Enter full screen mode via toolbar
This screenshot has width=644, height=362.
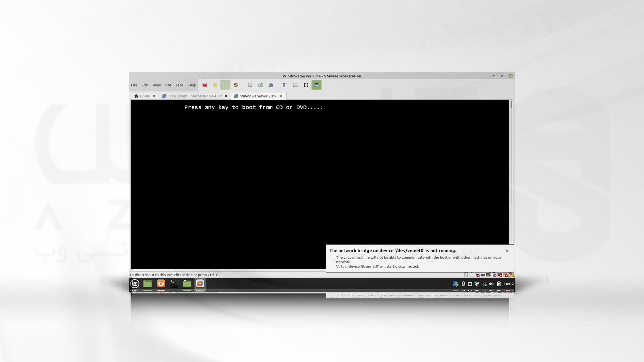tap(306, 85)
